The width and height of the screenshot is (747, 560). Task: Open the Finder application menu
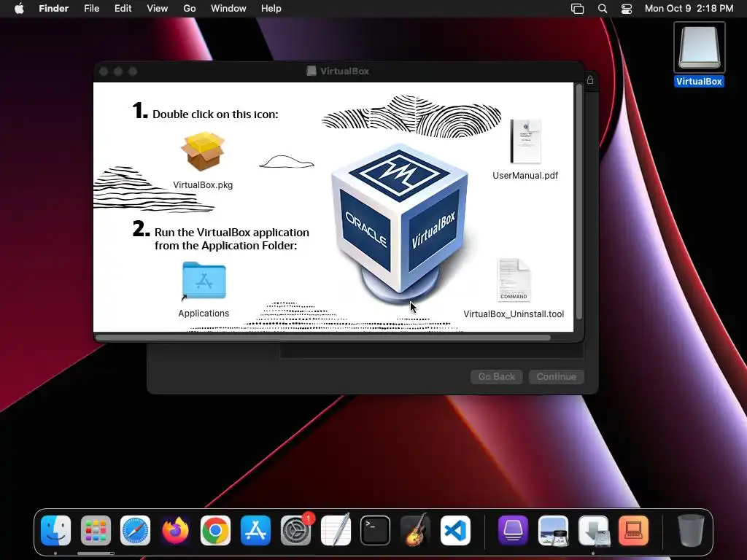[54, 9]
